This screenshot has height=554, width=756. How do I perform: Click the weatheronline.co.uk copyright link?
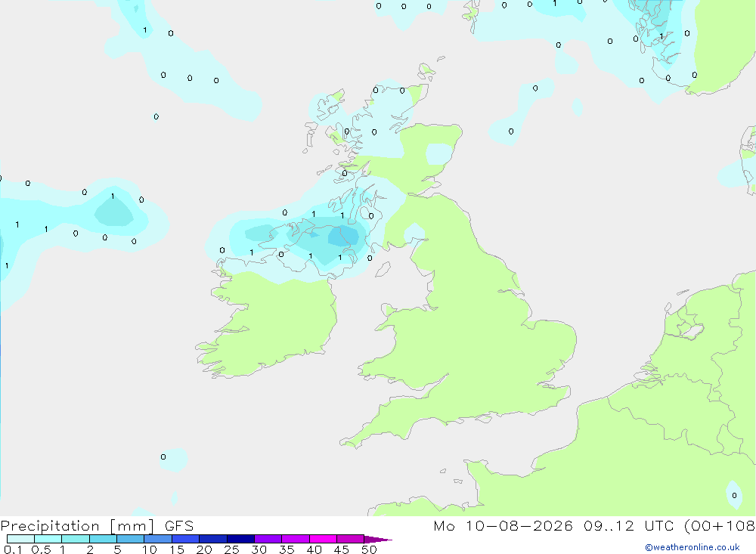pyautogui.click(x=692, y=547)
